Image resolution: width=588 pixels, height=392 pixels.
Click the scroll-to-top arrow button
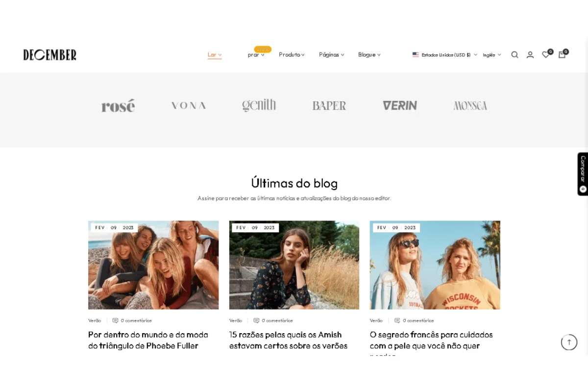coord(569,342)
